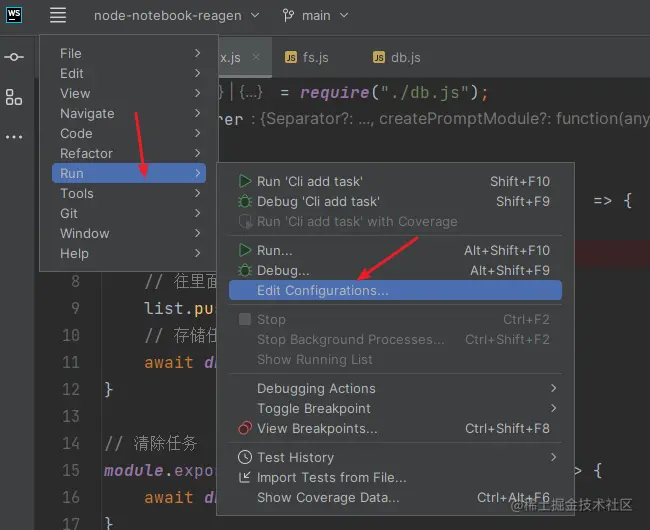Choose Show Coverage Data...

395,497
